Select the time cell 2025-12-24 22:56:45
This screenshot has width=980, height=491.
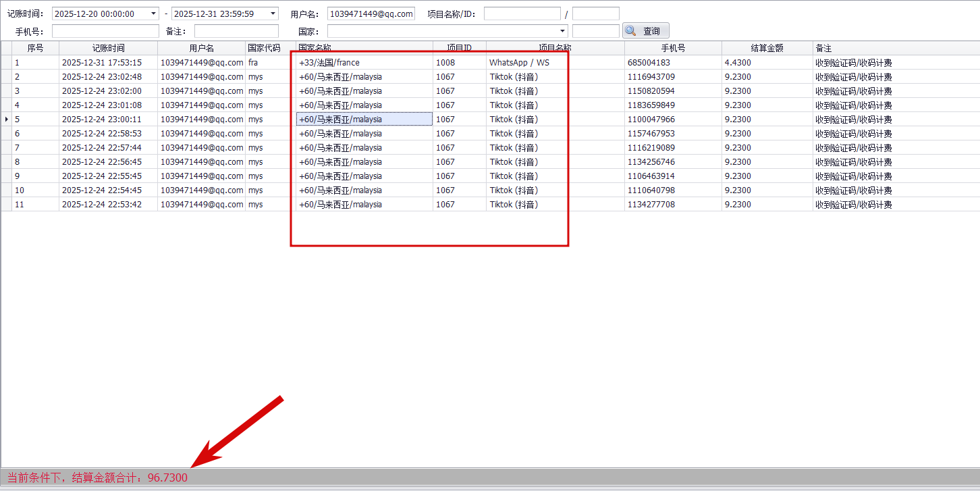108,161
